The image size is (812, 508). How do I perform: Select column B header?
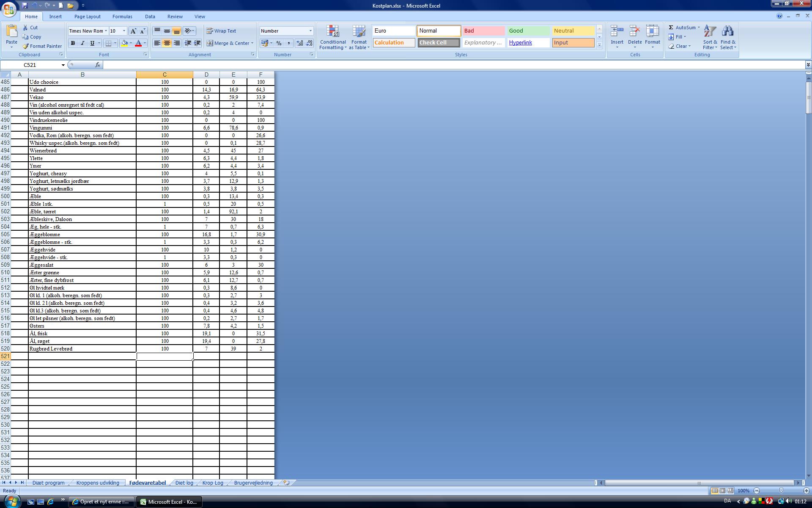pos(82,75)
